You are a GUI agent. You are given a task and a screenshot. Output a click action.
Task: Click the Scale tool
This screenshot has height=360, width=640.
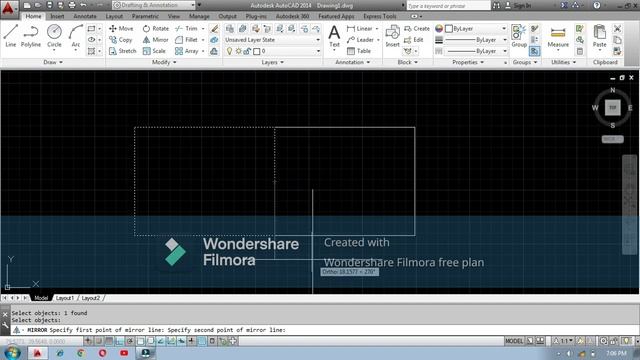tap(154, 51)
